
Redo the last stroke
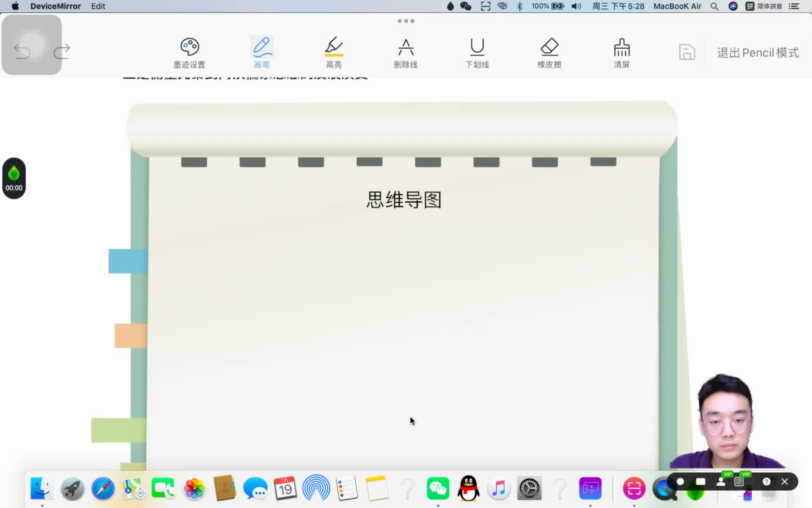[62, 51]
